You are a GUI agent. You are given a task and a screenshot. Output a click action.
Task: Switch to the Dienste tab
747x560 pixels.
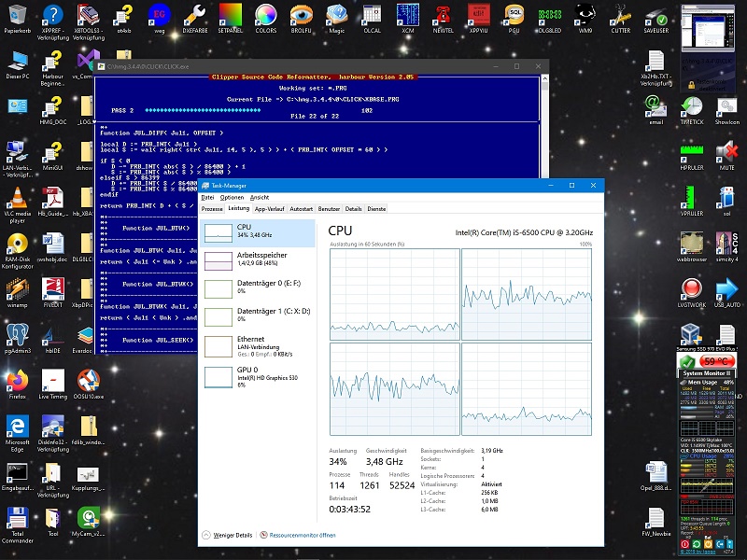click(376, 208)
